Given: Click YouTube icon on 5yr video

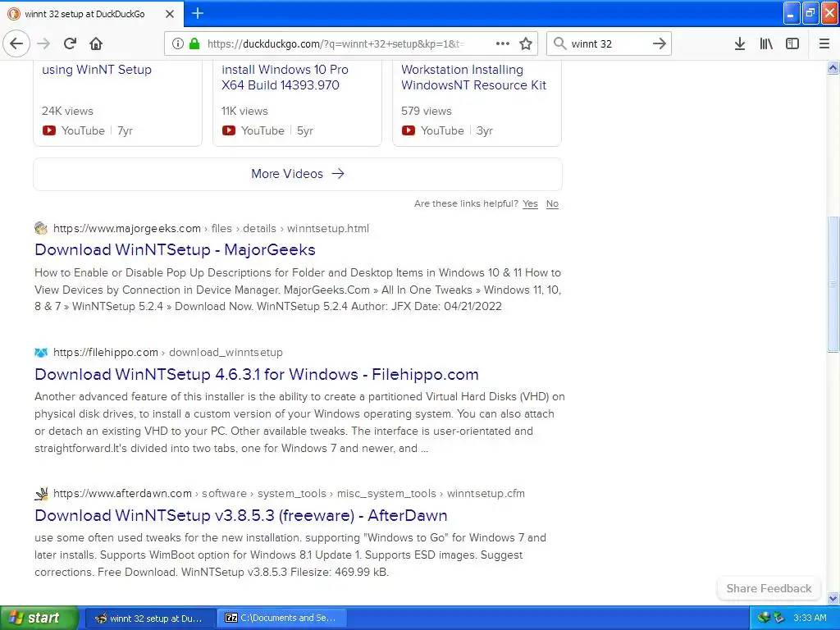Looking at the screenshot, I should coord(229,130).
